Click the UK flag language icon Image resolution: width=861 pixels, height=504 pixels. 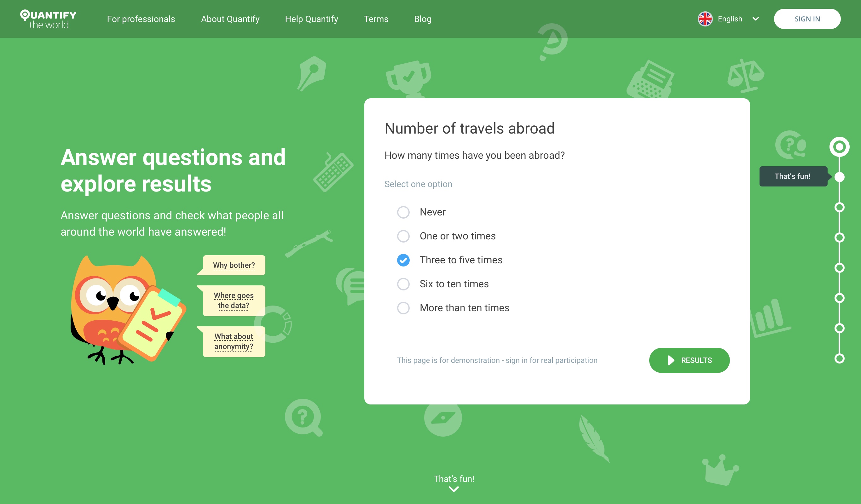pos(705,19)
